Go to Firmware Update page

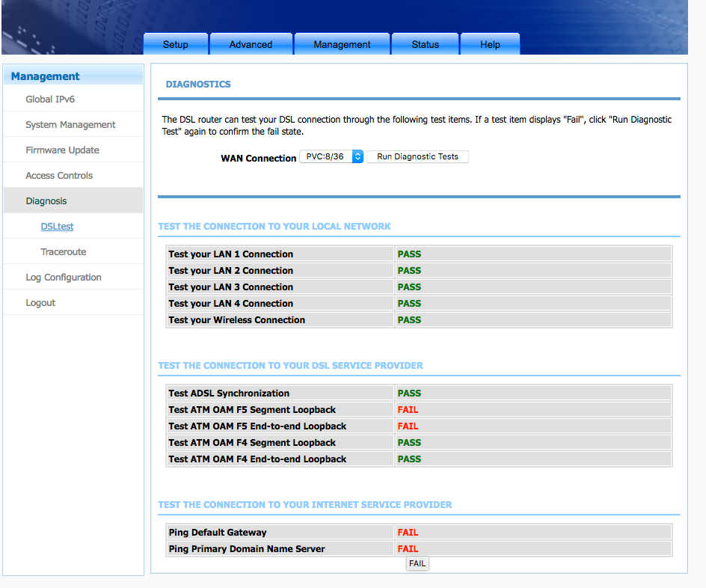[62, 150]
